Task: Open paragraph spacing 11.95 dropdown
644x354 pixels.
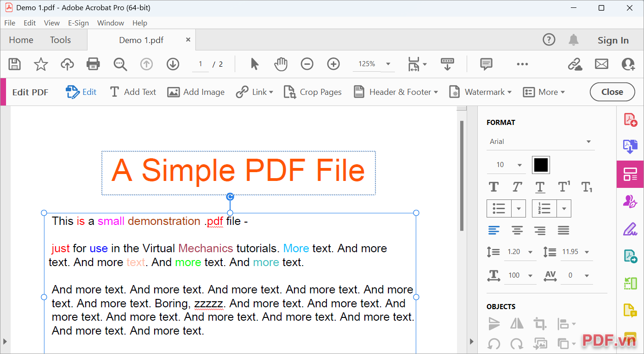Action: click(x=576, y=252)
